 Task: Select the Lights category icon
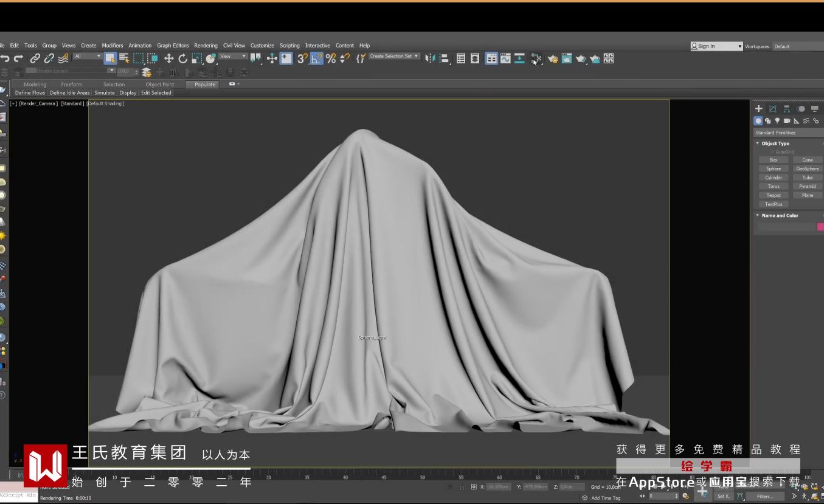[x=777, y=121]
